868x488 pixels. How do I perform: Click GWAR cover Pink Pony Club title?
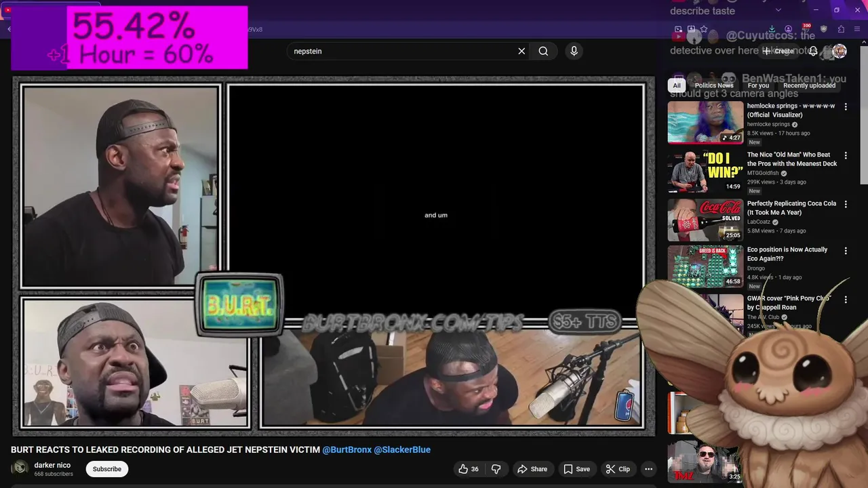(x=788, y=302)
